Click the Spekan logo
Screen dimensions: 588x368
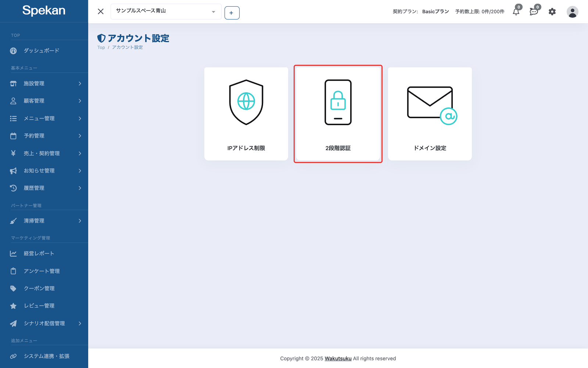44,10
